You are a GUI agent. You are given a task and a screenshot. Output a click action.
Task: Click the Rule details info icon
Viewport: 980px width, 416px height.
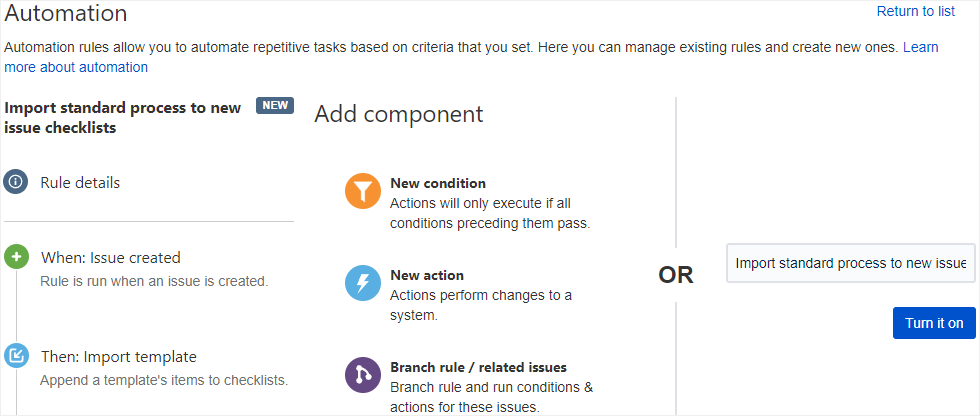pos(16,182)
